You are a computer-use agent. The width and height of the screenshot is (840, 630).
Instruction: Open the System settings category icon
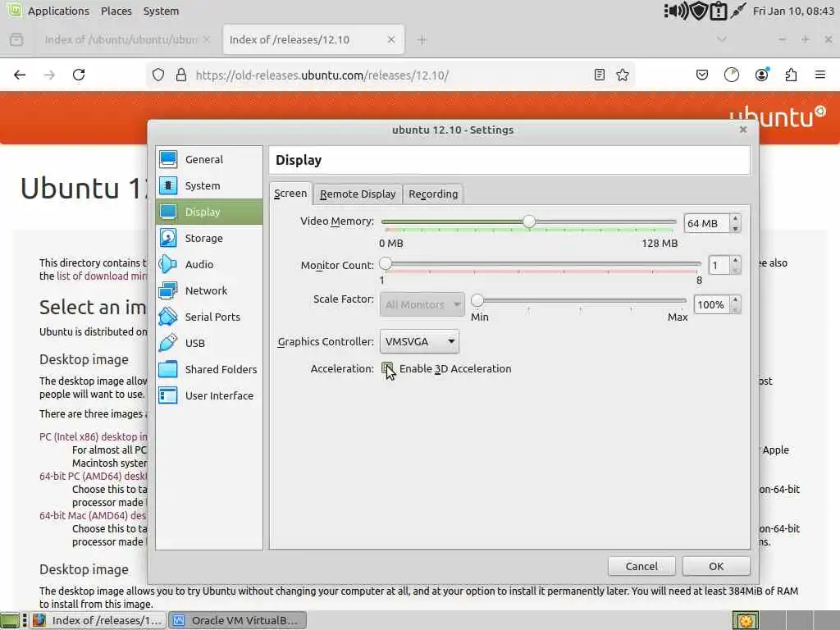click(x=168, y=185)
